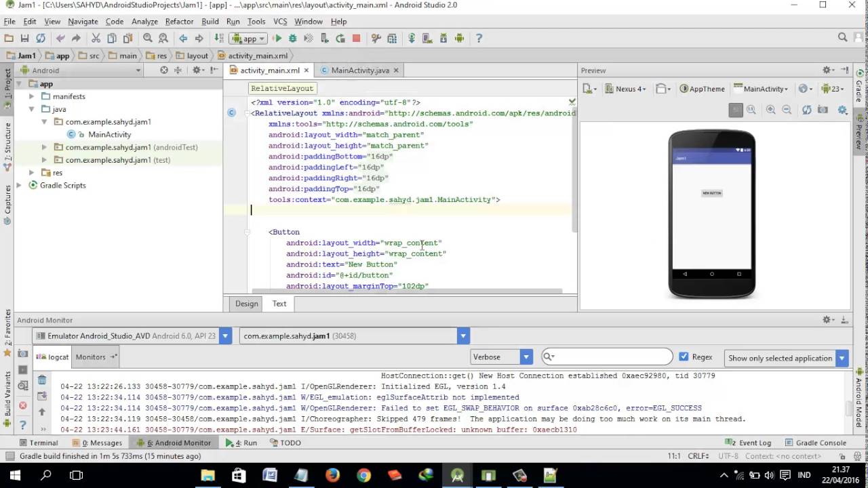The width and height of the screenshot is (868, 488).
Task: Close the activity_main.xml tab
Action: 307,70
